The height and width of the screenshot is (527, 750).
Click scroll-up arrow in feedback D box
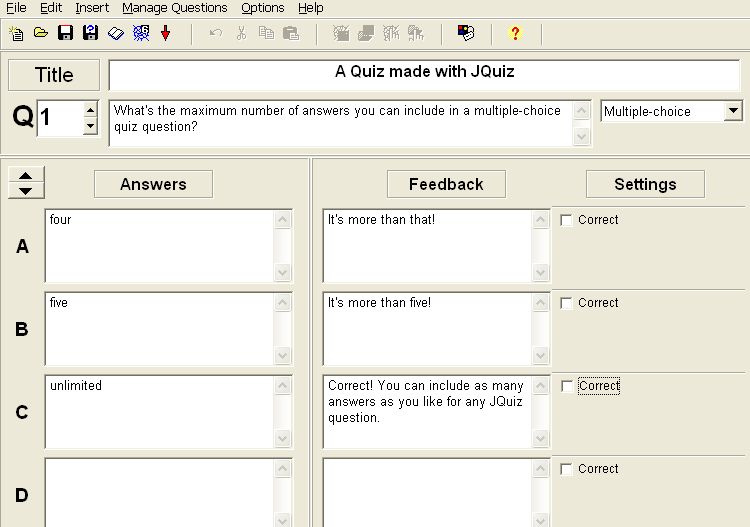(x=540, y=468)
